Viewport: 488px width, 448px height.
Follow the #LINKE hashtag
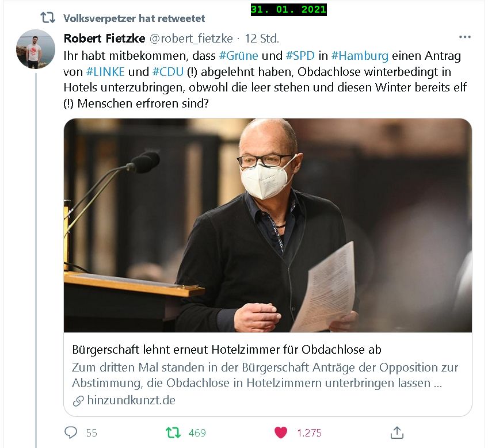click(x=105, y=71)
